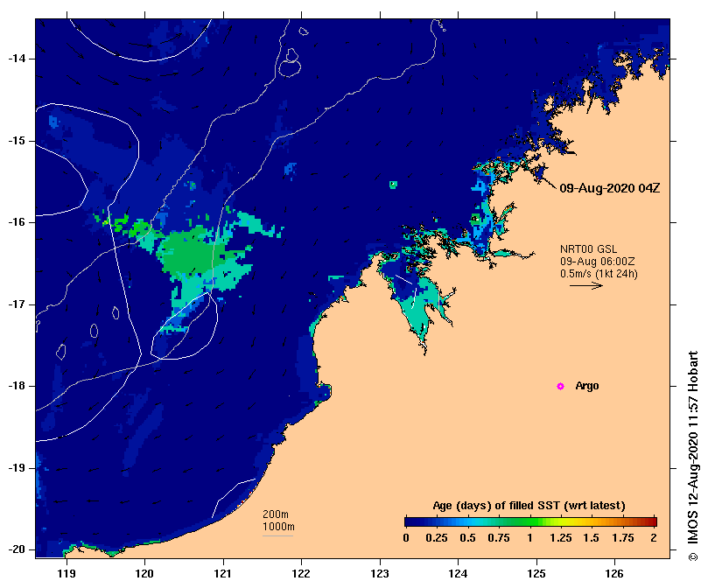
Task: Click the small green patch near 123.2E
Action: (393, 185)
